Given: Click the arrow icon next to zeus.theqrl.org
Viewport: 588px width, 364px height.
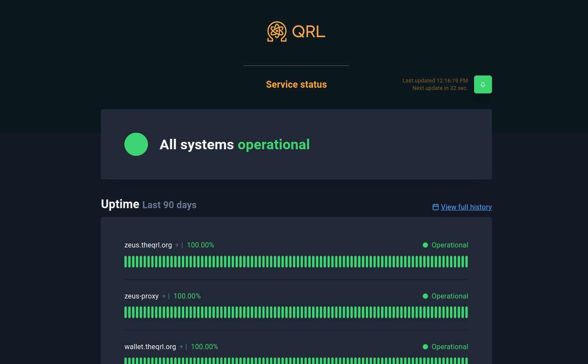Looking at the screenshot, I should pos(176,245).
